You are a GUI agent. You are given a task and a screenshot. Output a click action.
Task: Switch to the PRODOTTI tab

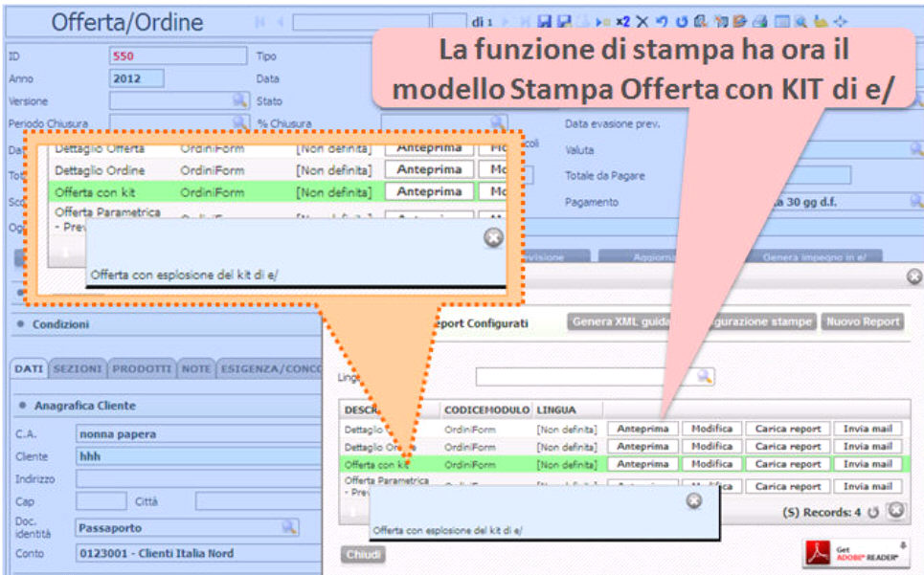[143, 368]
